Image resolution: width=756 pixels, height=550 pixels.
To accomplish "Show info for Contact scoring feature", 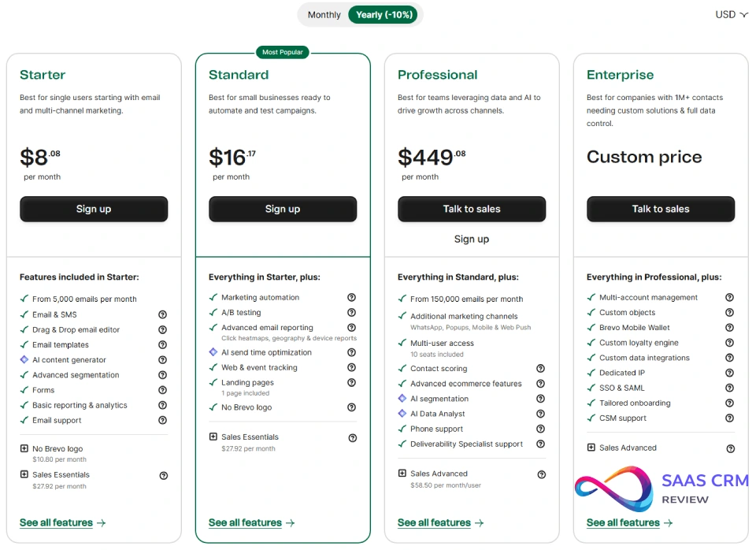I will point(541,369).
